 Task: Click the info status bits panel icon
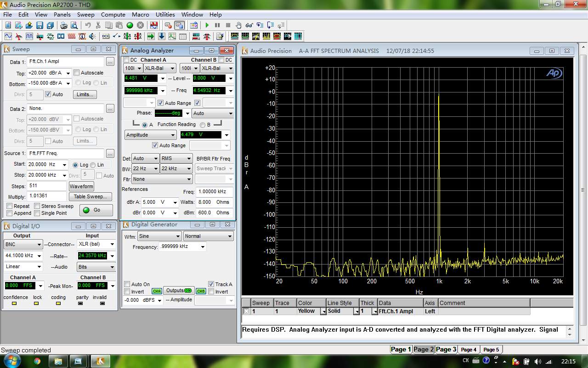82,36
